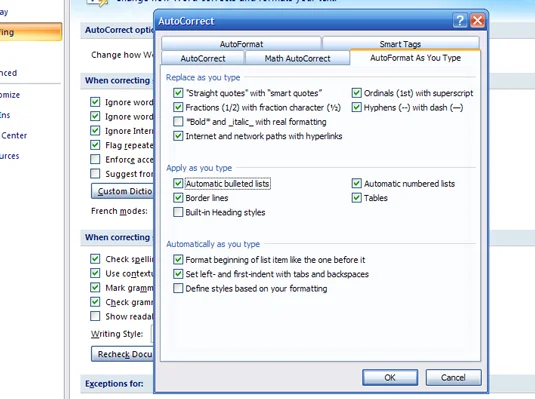Click French modes label
The image size is (535, 399).
click(119, 211)
